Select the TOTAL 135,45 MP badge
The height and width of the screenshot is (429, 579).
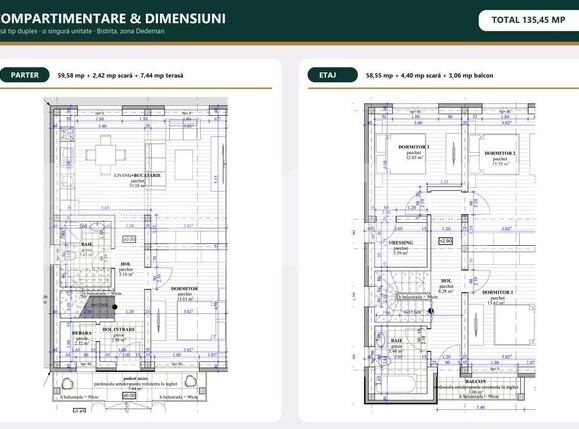click(x=528, y=20)
